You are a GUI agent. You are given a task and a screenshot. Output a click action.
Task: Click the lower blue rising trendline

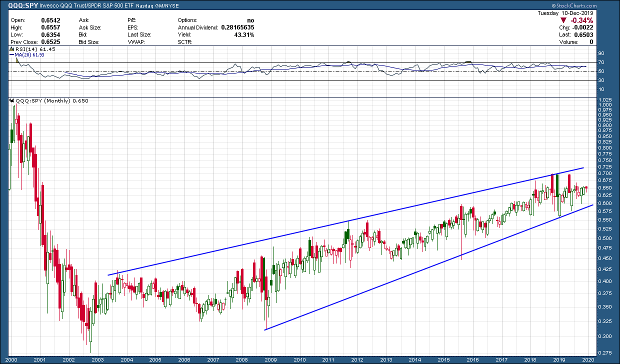429,266
